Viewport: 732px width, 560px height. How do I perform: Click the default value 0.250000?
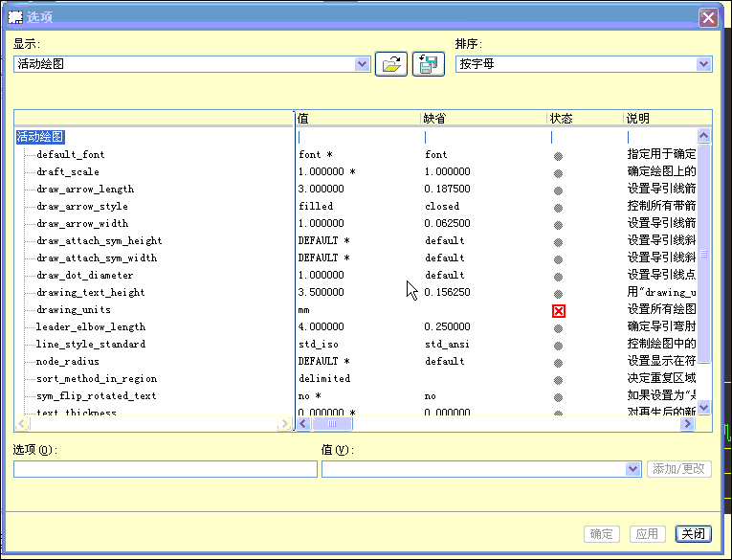click(x=447, y=327)
